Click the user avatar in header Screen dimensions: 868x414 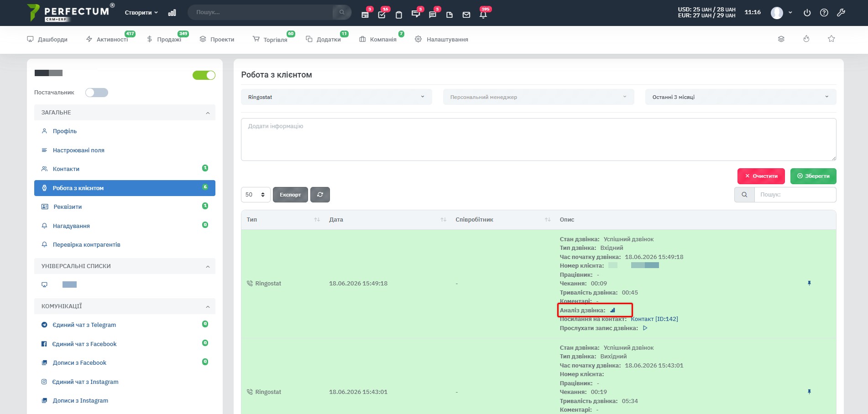(777, 13)
